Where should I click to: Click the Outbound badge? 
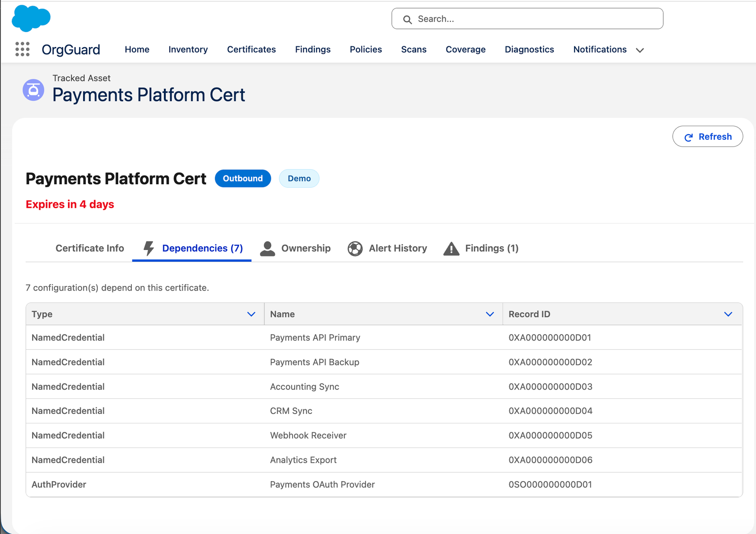click(x=243, y=179)
